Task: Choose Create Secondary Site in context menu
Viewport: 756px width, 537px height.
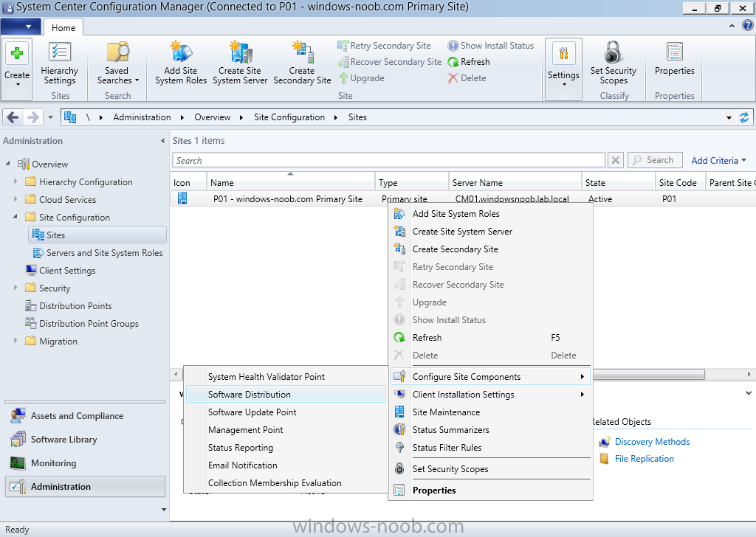Action: 491,249
